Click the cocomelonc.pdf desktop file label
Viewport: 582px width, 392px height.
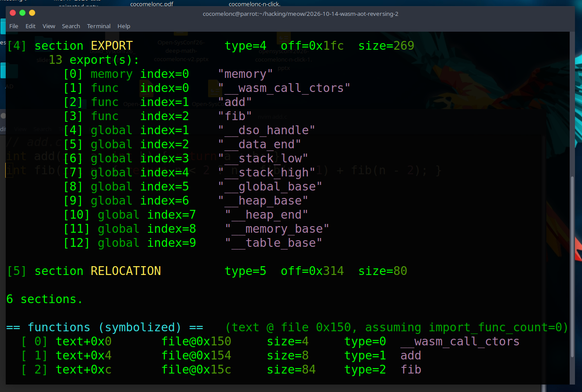coord(152,4)
